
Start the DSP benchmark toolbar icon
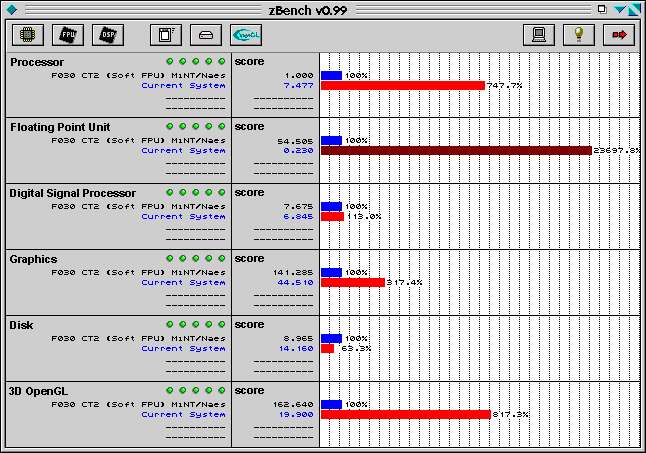click(108, 34)
